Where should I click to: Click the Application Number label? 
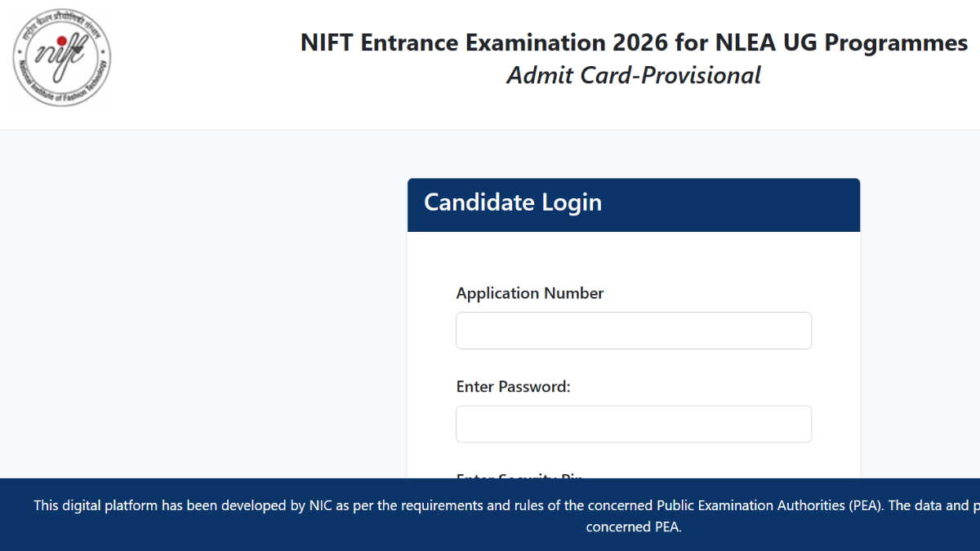pyautogui.click(x=530, y=293)
